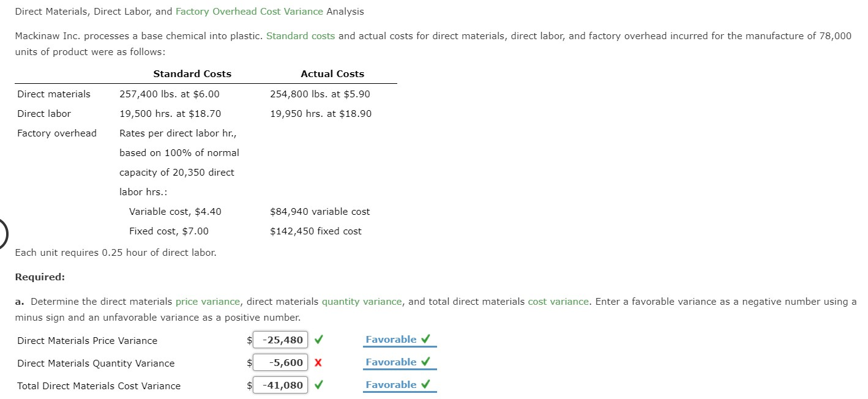The image size is (868, 399).
Task: Click the Required: section heading
Action: pos(39,277)
